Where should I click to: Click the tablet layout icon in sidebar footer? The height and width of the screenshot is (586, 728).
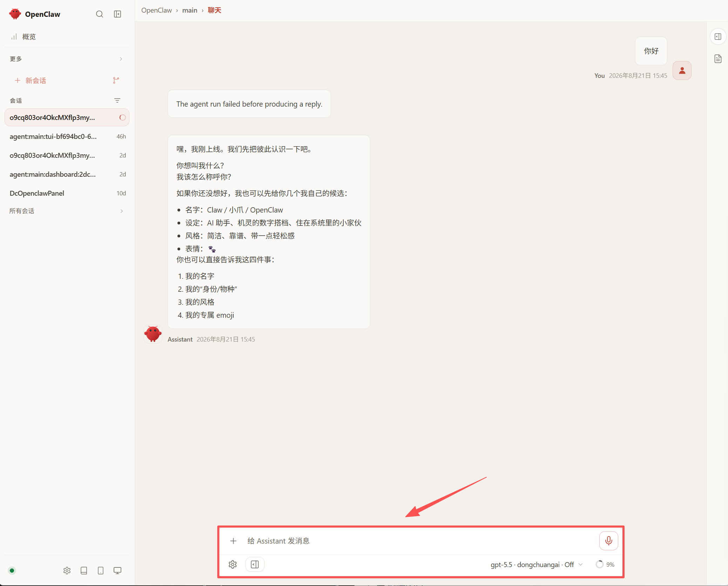coord(84,571)
